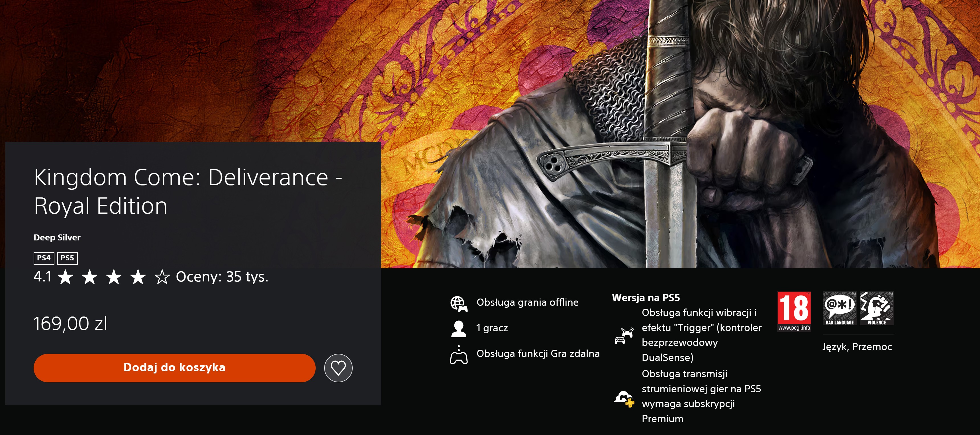Click the heart wishlist icon button
This screenshot has height=435, width=980.
point(338,368)
